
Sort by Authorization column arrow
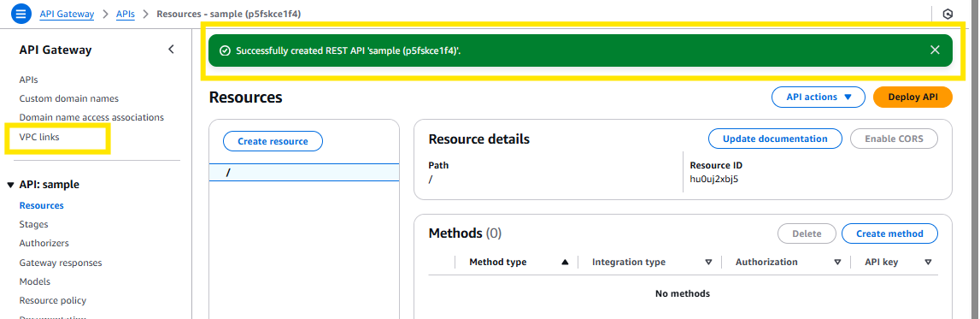837,262
